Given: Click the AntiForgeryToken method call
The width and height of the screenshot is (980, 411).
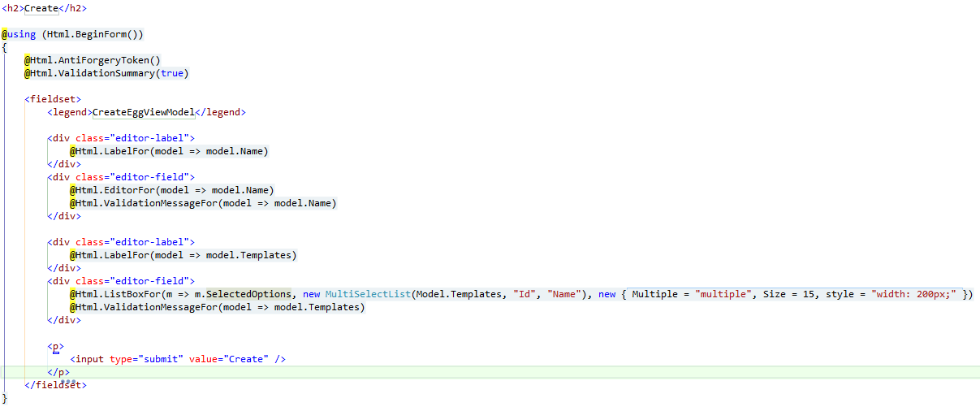Looking at the screenshot, I should pyautogui.click(x=109, y=60).
